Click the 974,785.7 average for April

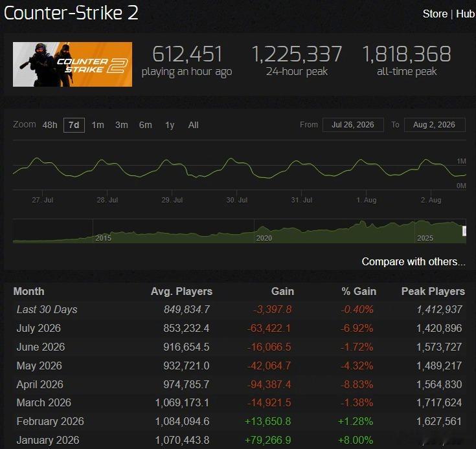(187, 384)
